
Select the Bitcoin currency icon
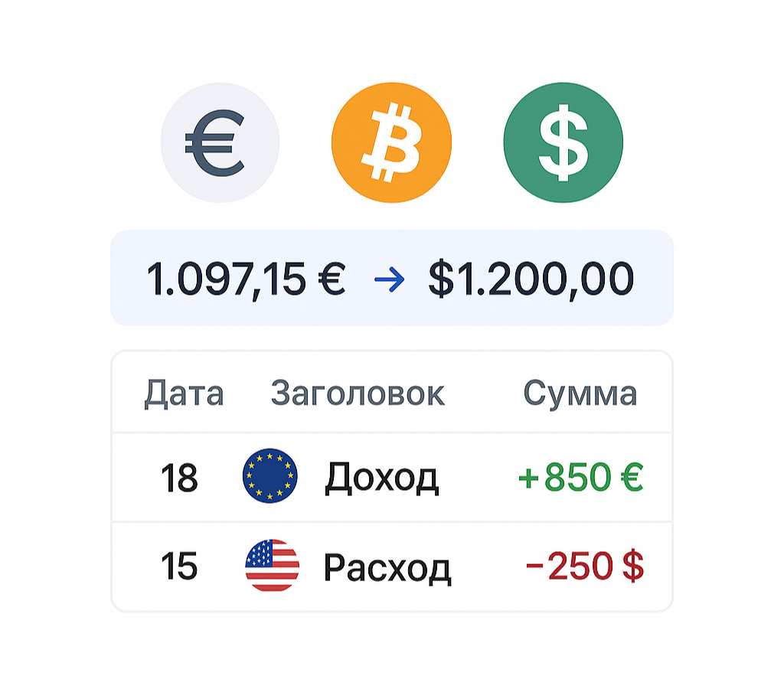click(391, 142)
